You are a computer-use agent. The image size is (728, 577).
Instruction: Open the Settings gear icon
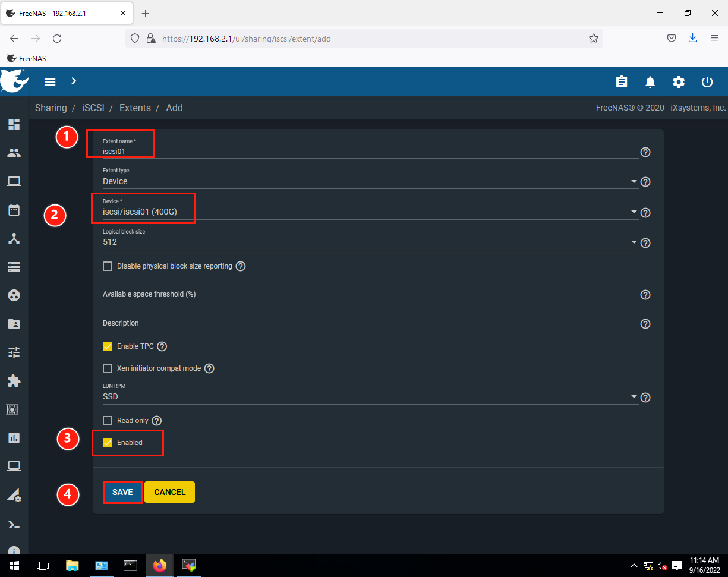click(x=679, y=82)
